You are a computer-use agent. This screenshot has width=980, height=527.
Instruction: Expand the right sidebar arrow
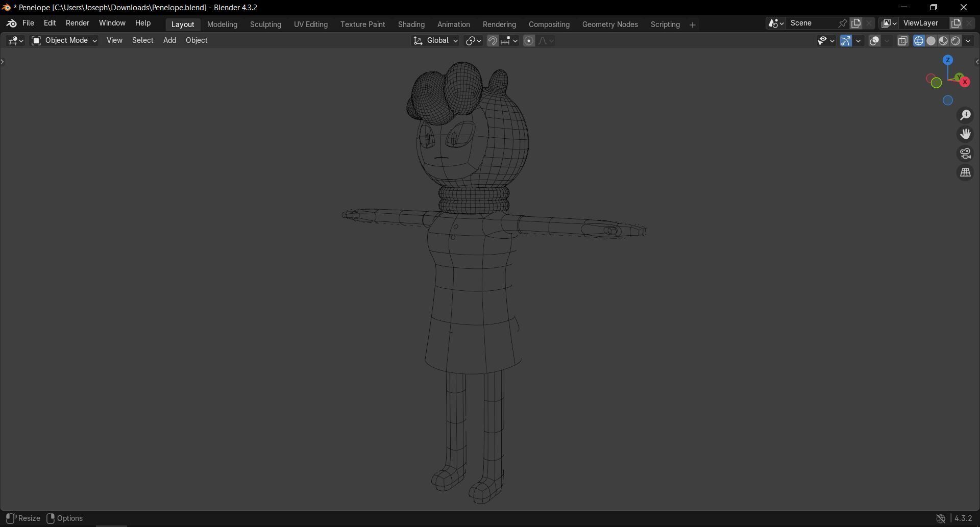point(977,62)
